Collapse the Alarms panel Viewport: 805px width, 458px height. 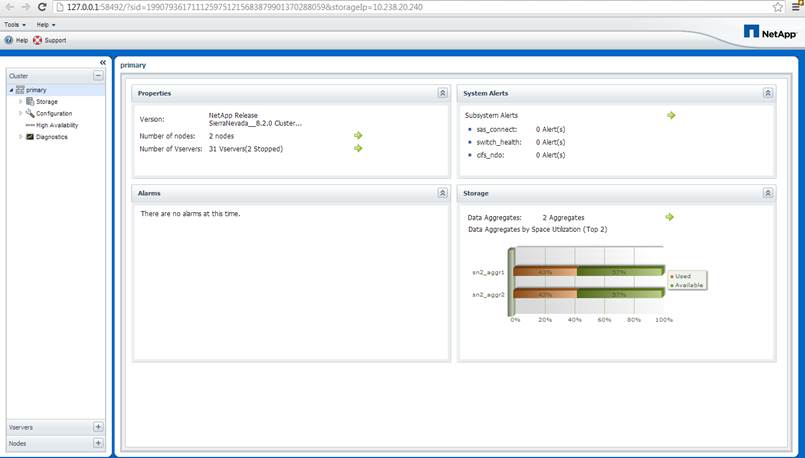click(443, 193)
